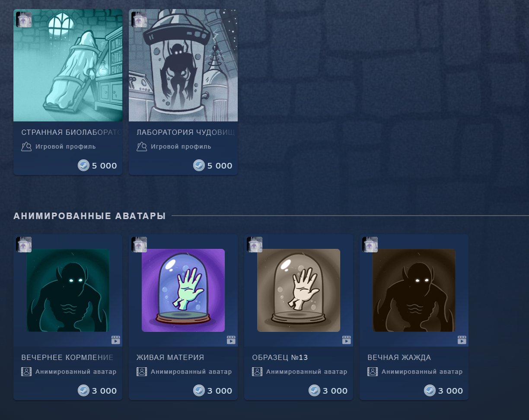Open the Лаборатория Чудовищ profile preview image
529x420 pixels.
(183, 65)
